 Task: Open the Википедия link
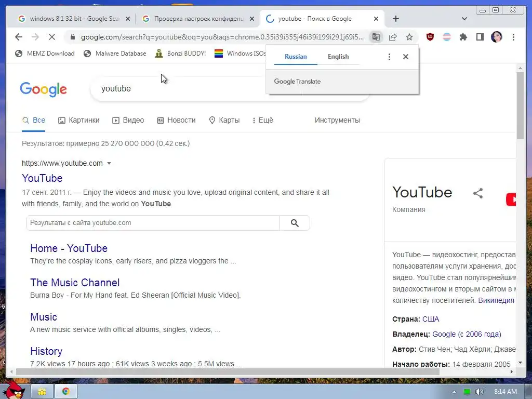[x=496, y=301]
